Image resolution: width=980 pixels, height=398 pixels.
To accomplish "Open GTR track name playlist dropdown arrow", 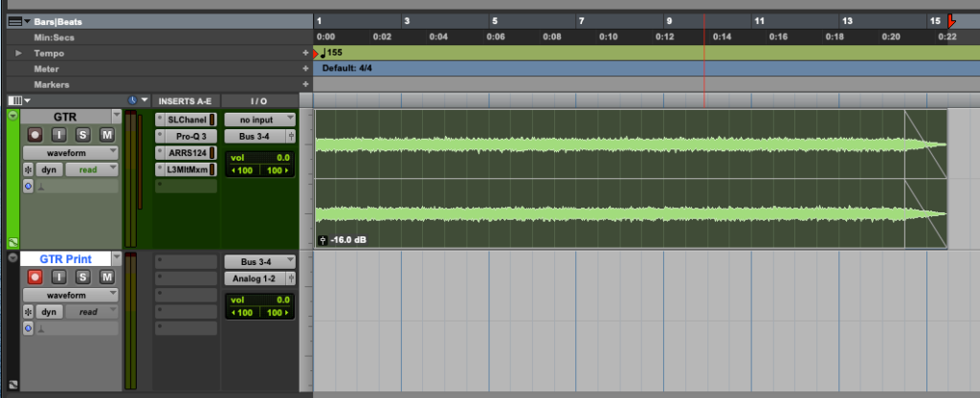I will pos(116,116).
